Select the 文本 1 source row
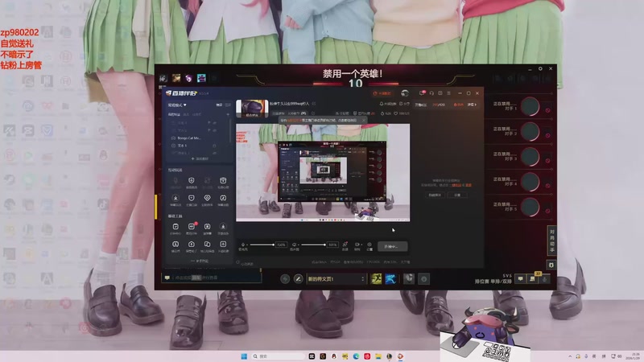This screenshot has height=362, width=644. click(x=198, y=146)
